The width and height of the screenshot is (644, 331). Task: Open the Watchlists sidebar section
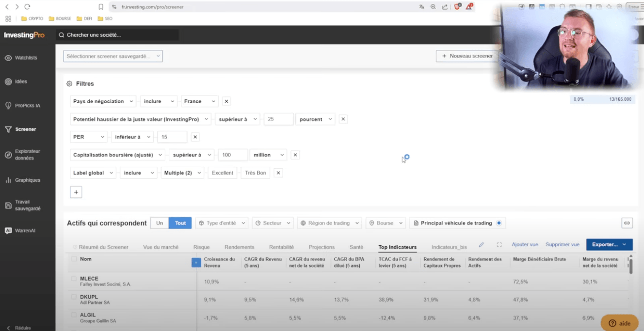coord(21,58)
